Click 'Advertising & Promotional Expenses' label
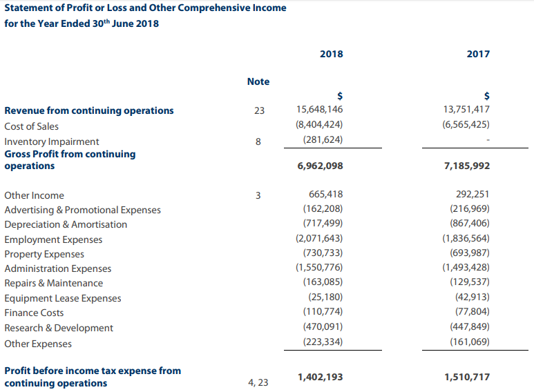Viewport: 534px width, 392px height. point(82,210)
